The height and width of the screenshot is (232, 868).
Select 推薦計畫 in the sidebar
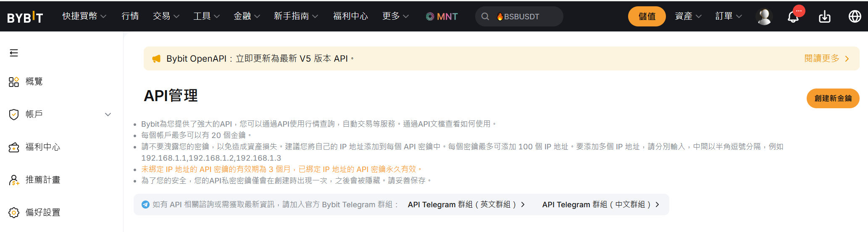[x=43, y=180]
